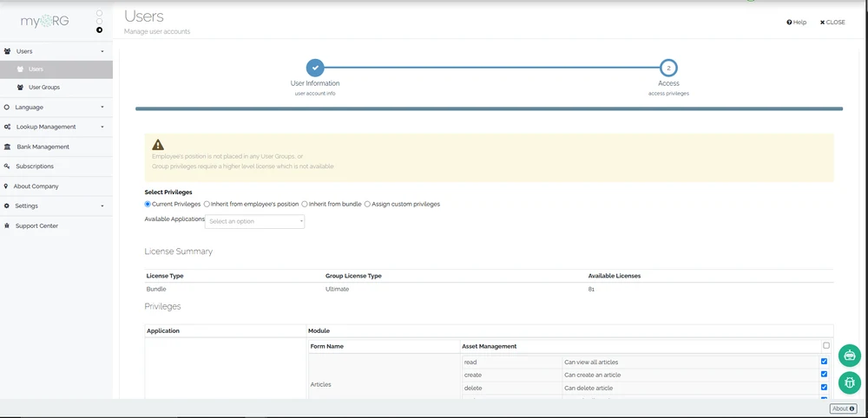868x418 pixels.
Task: Select Current Privileges radio option
Action: click(x=148, y=204)
